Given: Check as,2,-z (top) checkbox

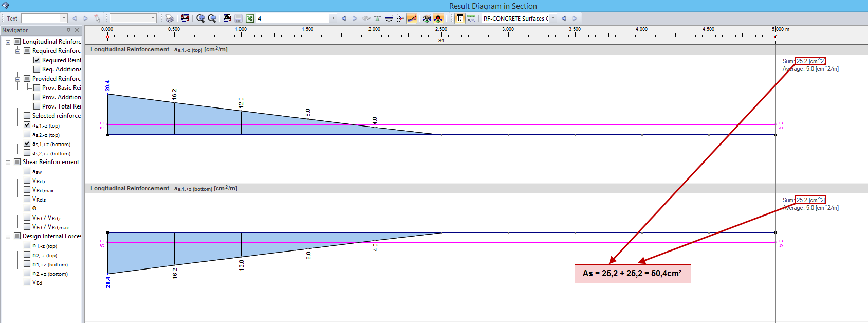Looking at the screenshot, I should [x=27, y=134].
